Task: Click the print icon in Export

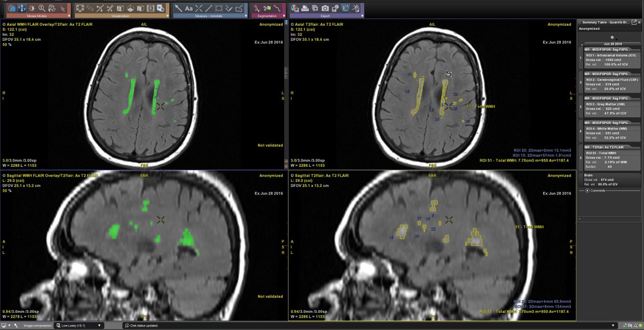Action: point(305,8)
